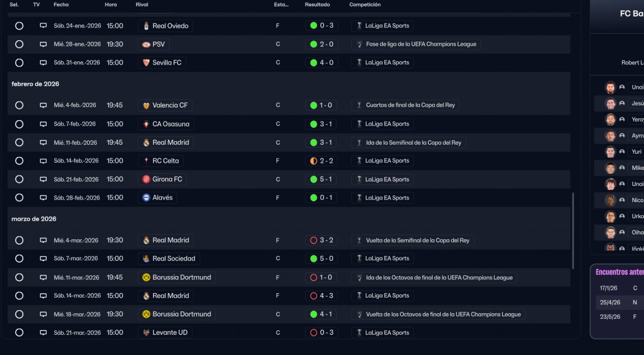Sort by the Fecha column header

point(61,5)
